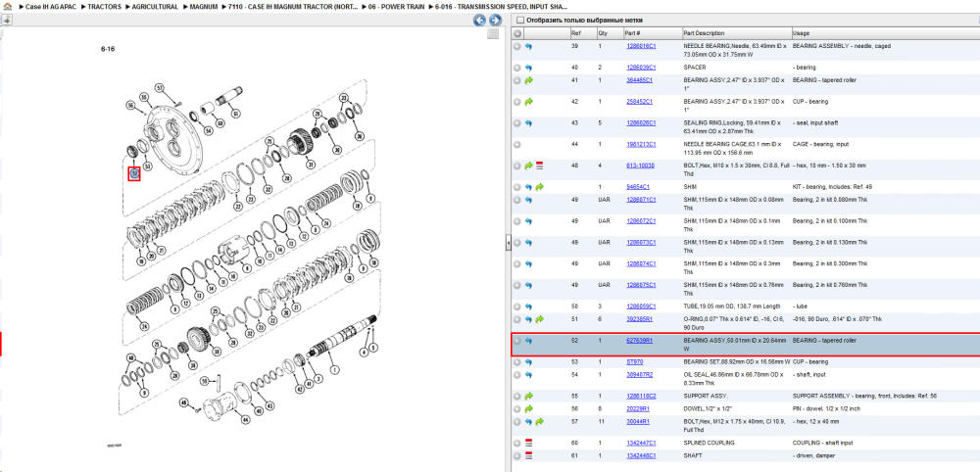Click the green arrow on bolt 30044R1 row
The height and width of the screenshot is (472, 980).
(539, 422)
